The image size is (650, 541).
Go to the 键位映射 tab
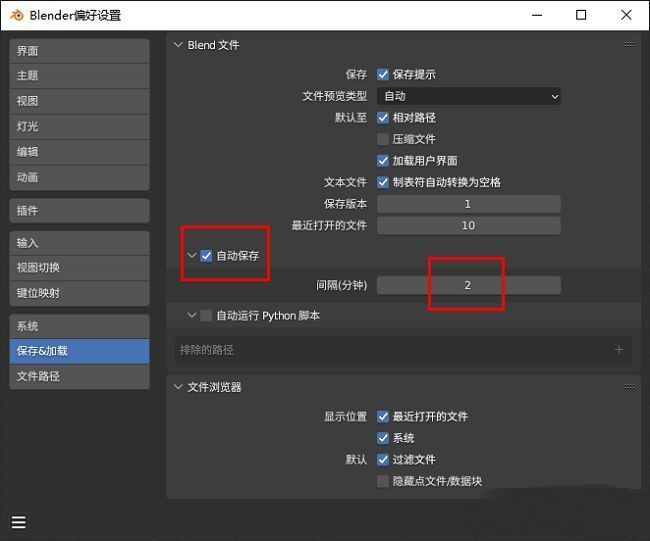pyautogui.click(x=79, y=294)
